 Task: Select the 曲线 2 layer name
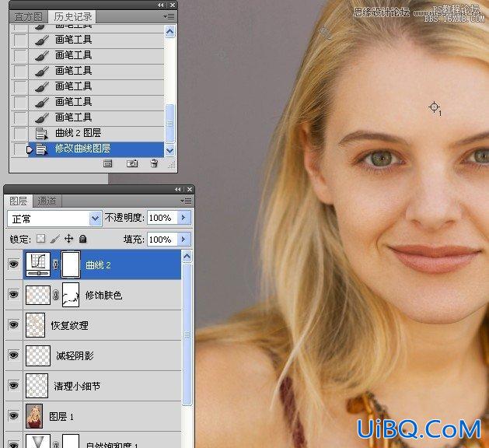pos(98,265)
